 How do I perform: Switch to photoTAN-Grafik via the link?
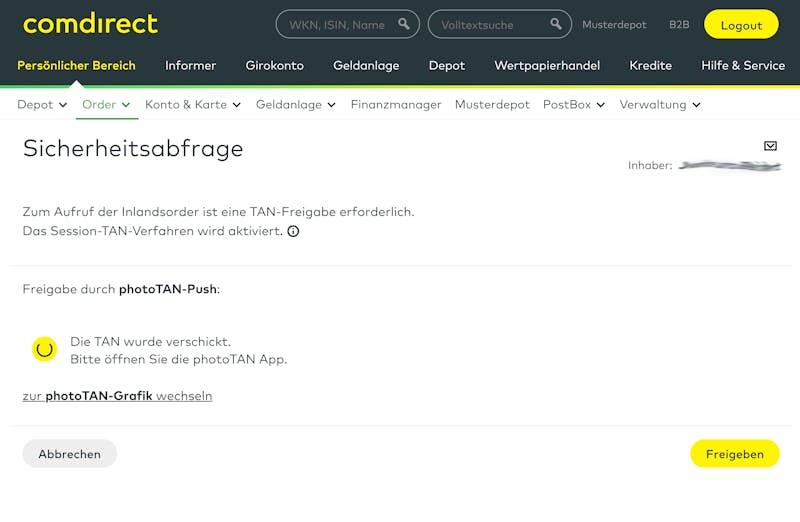tap(117, 396)
